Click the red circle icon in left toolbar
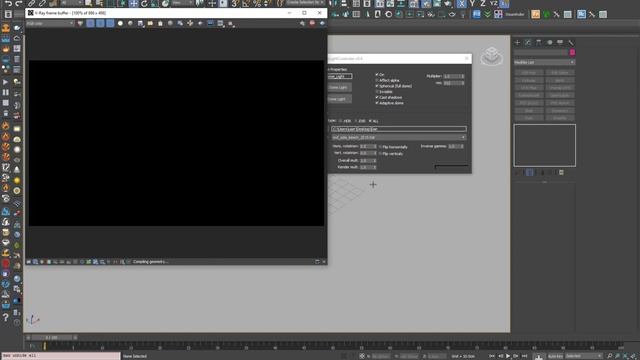This screenshot has height=360, width=640. click(6, 264)
